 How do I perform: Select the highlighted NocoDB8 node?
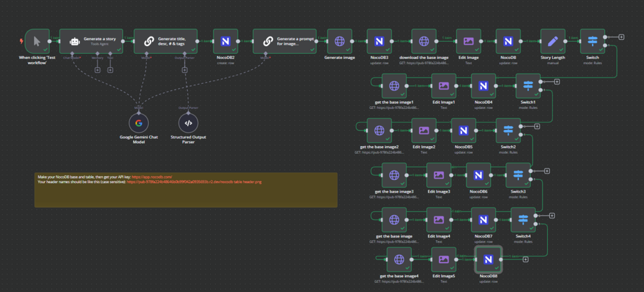(x=488, y=259)
